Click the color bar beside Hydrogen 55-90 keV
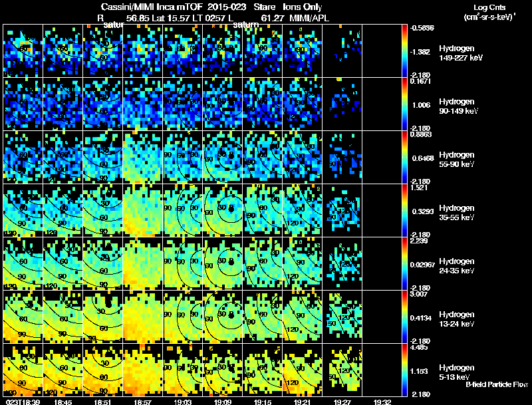 [404, 158]
